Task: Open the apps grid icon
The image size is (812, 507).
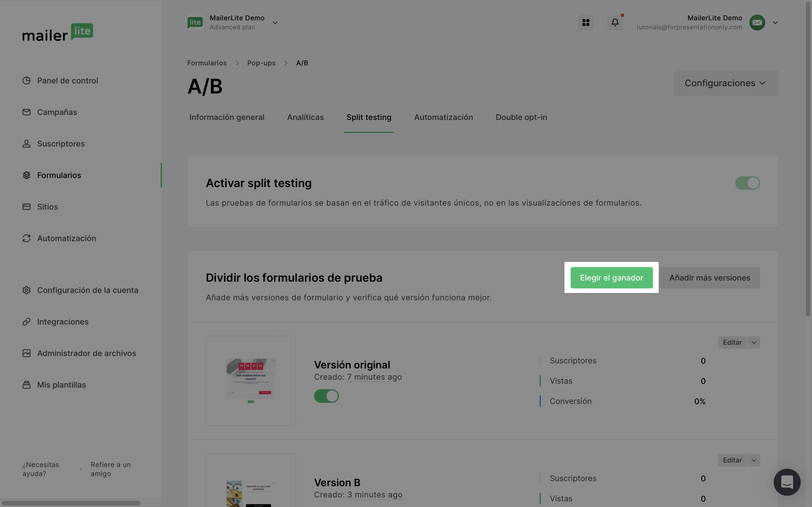Action: pos(586,23)
